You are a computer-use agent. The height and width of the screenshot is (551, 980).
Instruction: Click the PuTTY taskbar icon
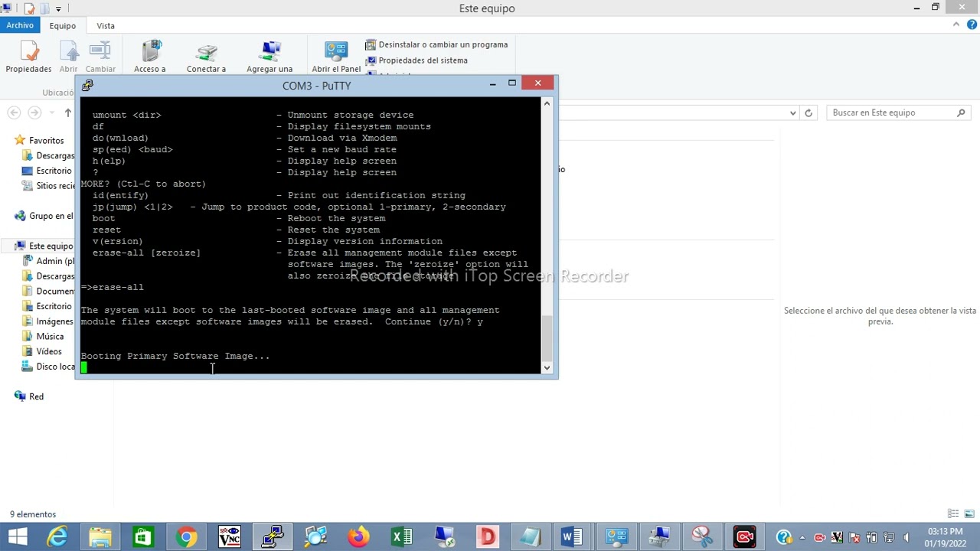pos(273,536)
